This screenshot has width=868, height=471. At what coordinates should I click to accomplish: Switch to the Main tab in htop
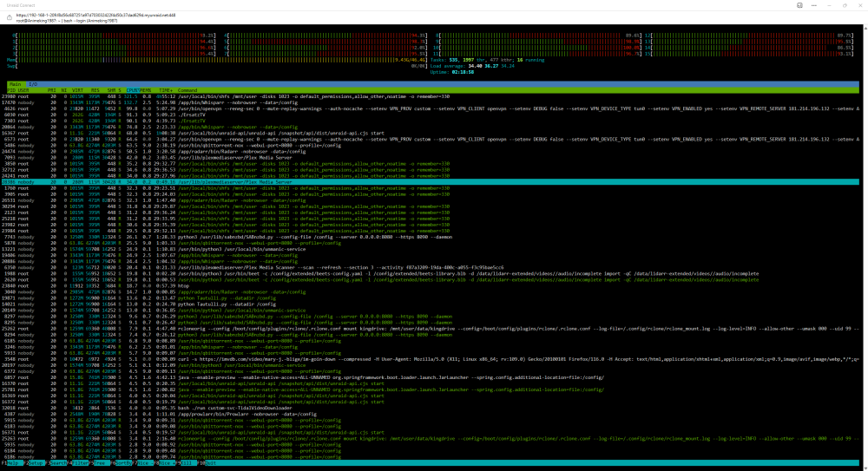point(15,84)
